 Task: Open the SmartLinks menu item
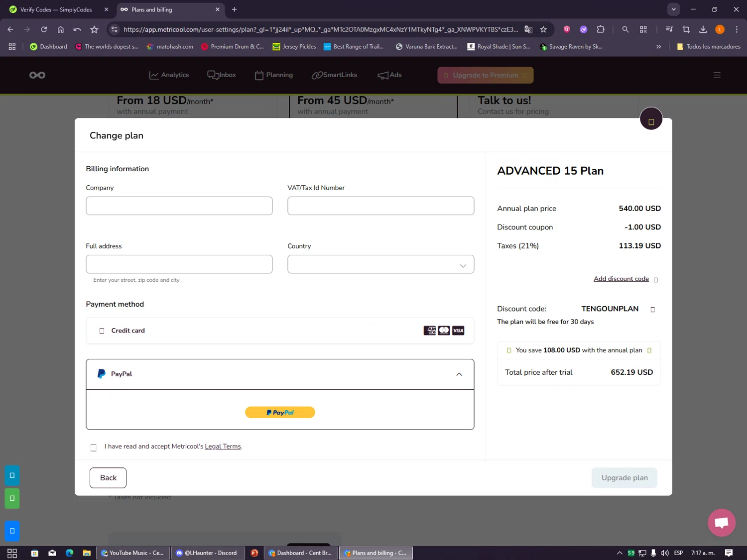point(335,75)
